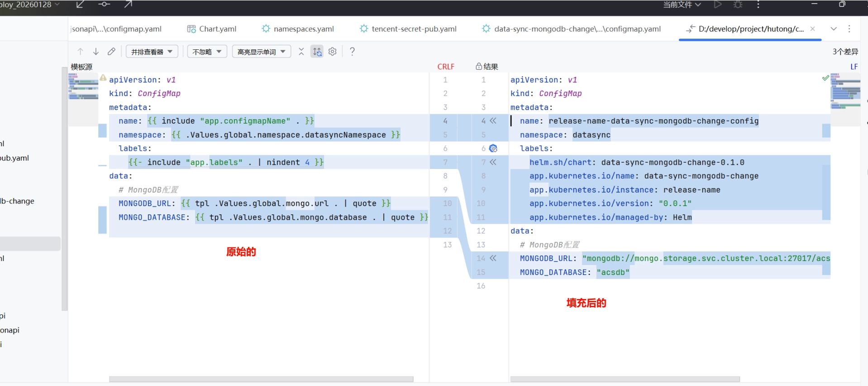Apply change arrows at line 14
868x386 pixels.
tap(493, 258)
